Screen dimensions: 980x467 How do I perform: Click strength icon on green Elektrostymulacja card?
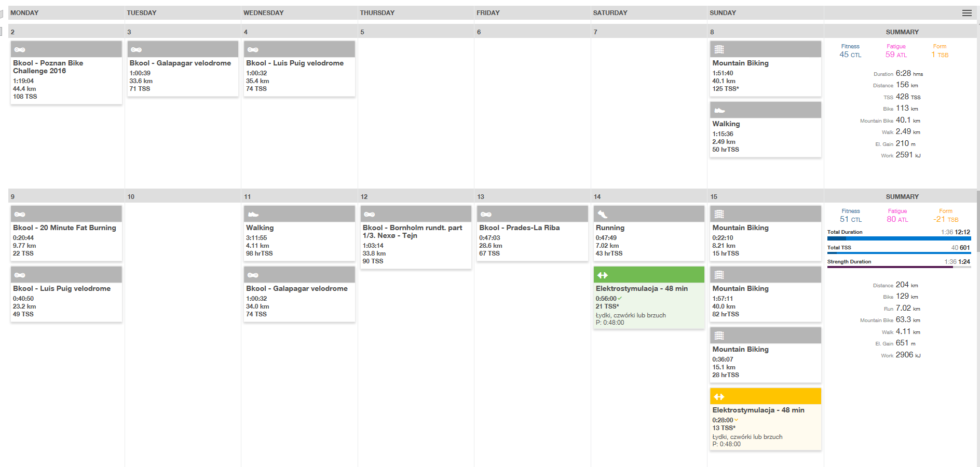(x=603, y=275)
